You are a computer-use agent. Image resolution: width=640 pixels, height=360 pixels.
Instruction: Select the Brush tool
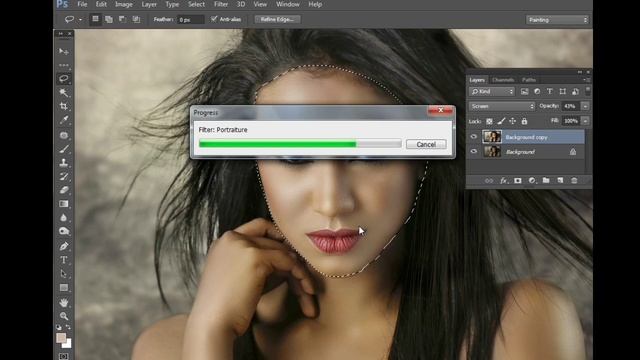click(64, 149)
